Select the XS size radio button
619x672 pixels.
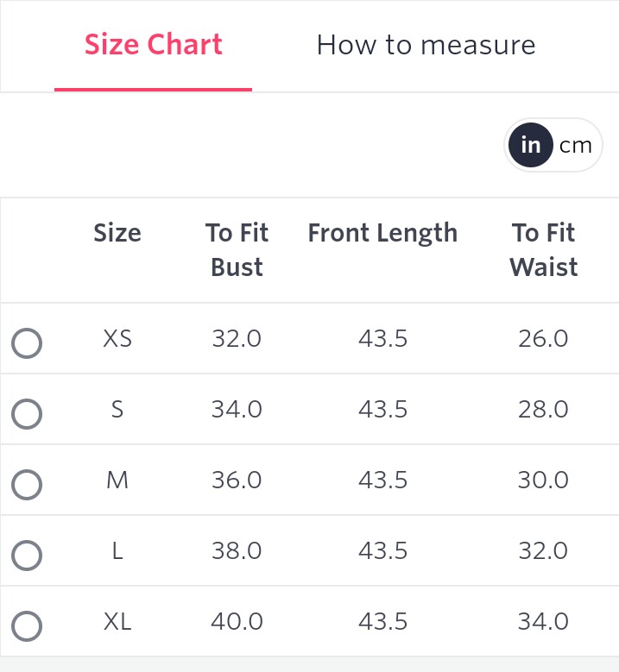pos(27,343)
